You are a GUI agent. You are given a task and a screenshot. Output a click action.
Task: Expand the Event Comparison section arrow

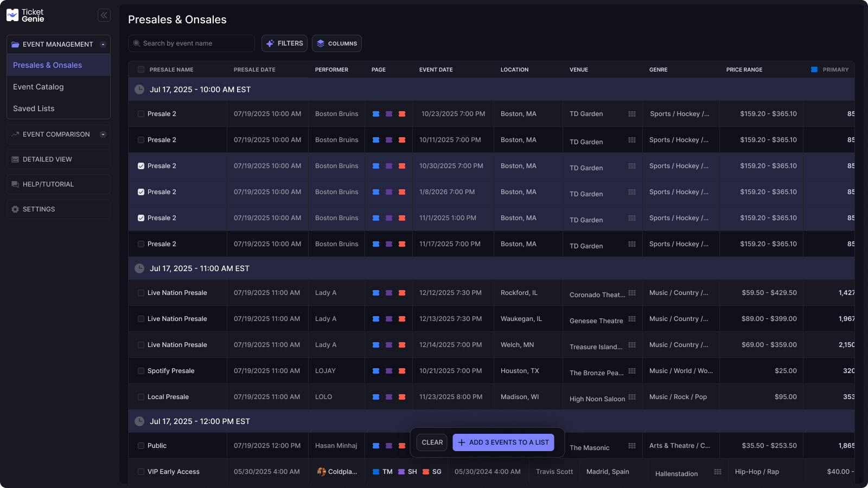click(x=103, y=134)
